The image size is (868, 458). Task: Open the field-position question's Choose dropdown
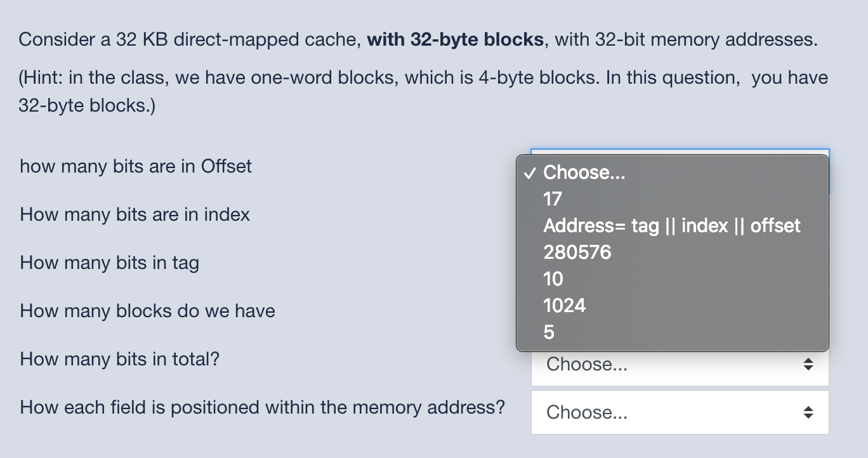[x=679, y=412]
